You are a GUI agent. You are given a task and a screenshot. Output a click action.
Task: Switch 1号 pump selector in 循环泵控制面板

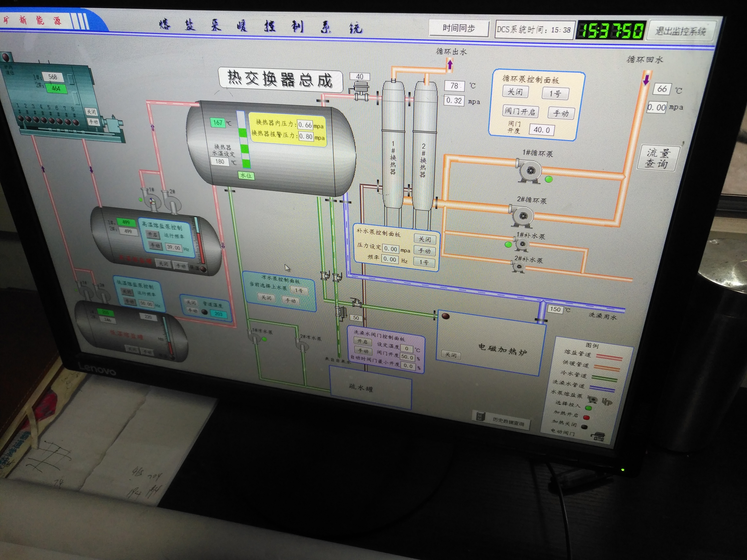(x=555, y=93)
